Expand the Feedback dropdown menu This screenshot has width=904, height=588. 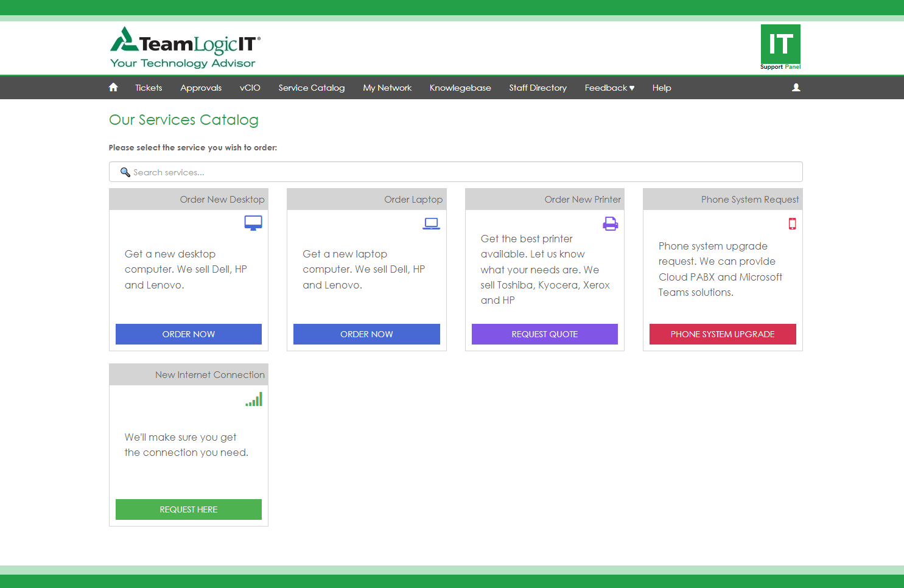coord(609,88)
